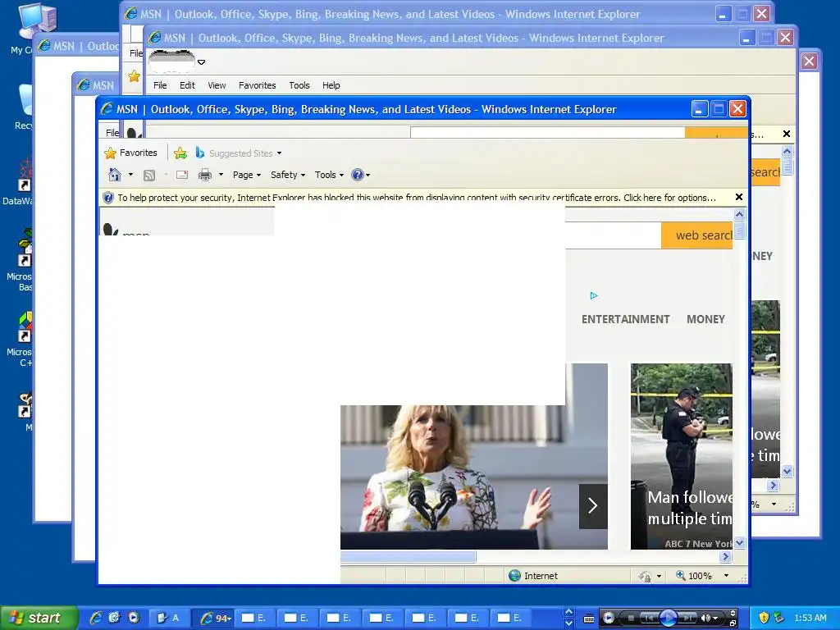The height and width of the screenshot is (630, 840).
Task: Launch Internet Explorer from Quick Launch
Action: click(96, 618)
